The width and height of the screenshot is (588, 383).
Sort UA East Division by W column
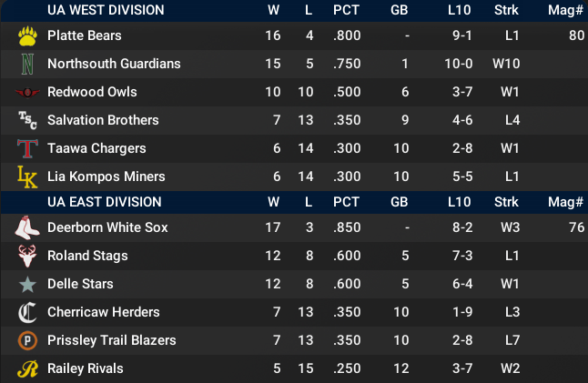[x=273, y=202]
